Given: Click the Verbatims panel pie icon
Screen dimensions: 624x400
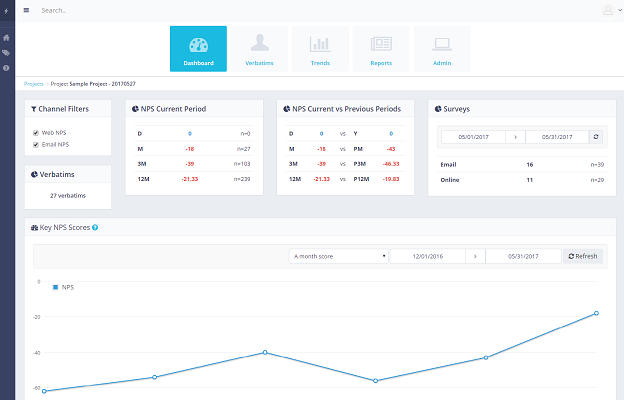Looking at the screenshot, I should click(34, 174).
